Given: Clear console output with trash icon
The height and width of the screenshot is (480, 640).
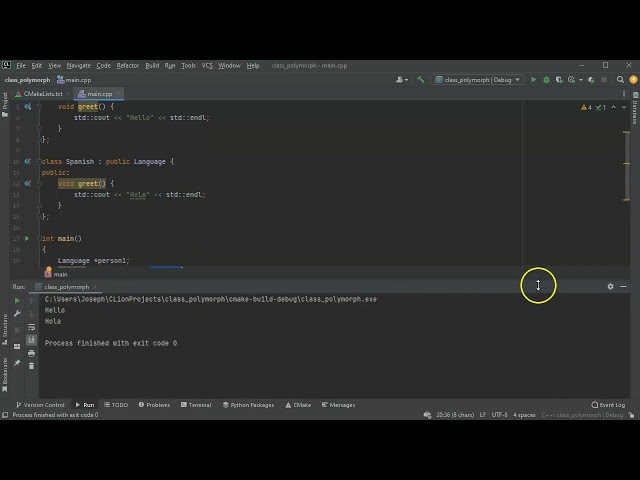Looking at the screenshot, I should click(31, 366).
